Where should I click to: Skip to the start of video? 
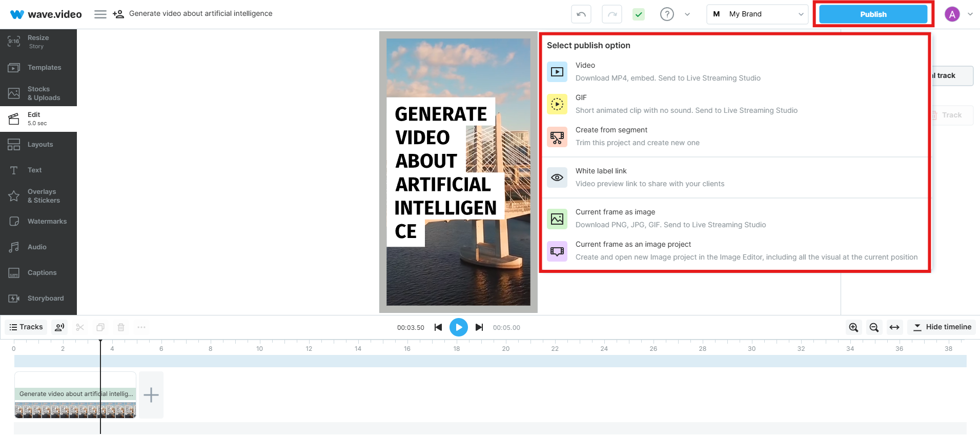438,327
